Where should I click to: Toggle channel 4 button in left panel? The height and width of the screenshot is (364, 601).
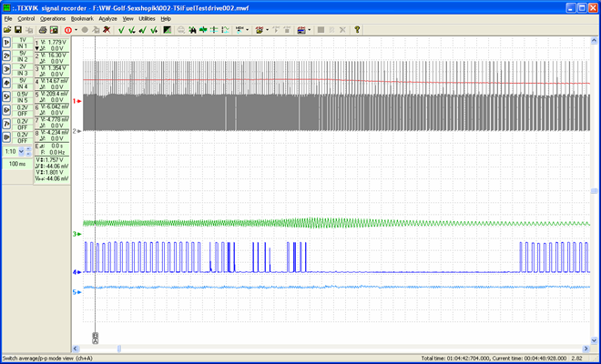click(6, 82)
